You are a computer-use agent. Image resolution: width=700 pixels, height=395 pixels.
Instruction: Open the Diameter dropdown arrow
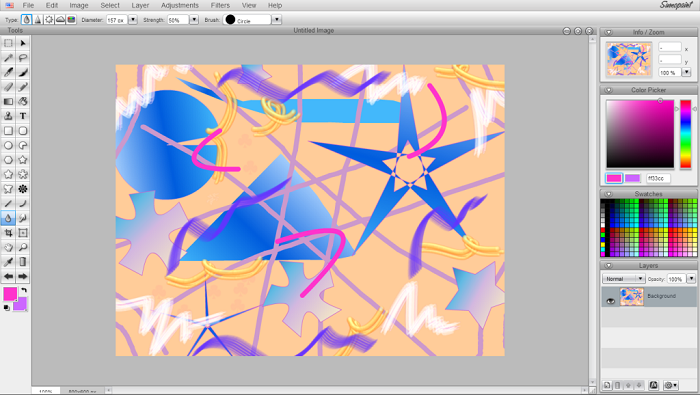pyautogui.click(x=133, y=20)
